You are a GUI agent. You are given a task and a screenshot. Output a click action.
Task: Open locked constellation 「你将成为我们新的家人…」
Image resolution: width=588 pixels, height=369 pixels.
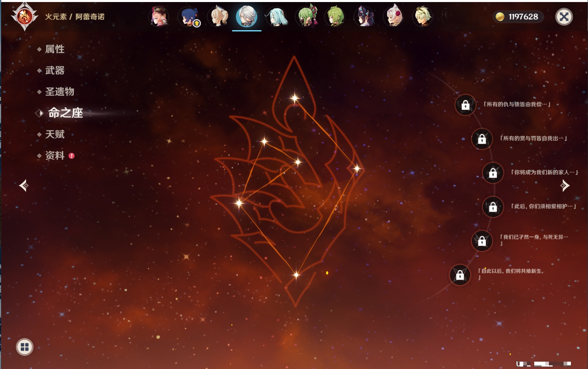(x=493, y=172)
